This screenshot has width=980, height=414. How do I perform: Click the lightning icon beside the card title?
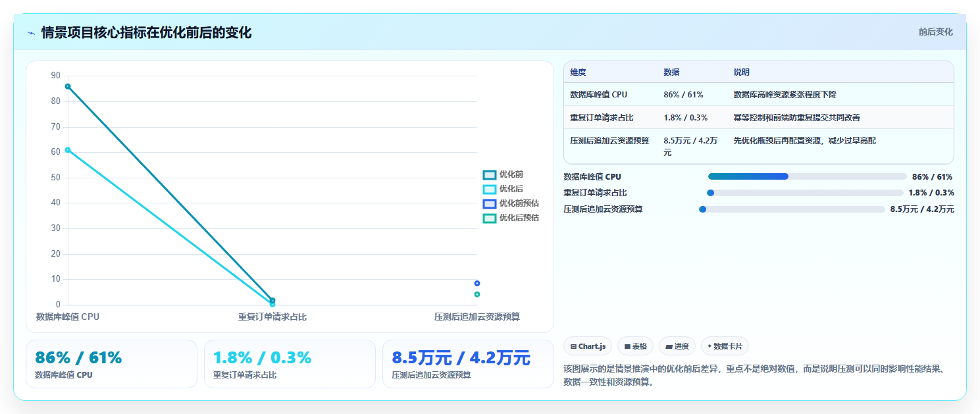click(x=31, y=33)
